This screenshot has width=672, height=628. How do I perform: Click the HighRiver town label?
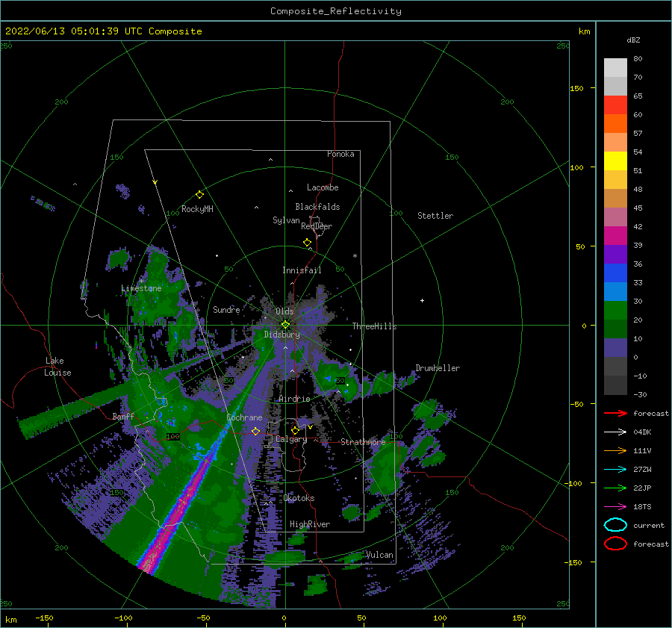pyautogui.click(x=310, y=524)
